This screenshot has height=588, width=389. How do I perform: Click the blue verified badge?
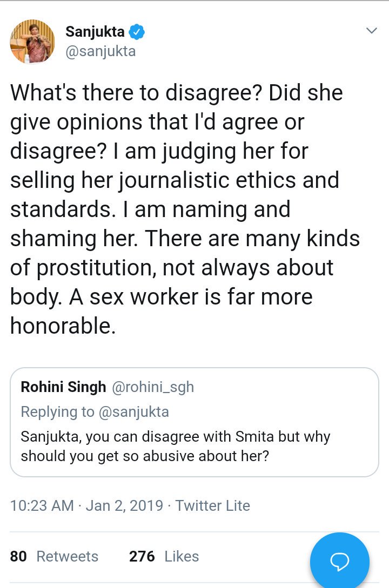click(137, 32)
